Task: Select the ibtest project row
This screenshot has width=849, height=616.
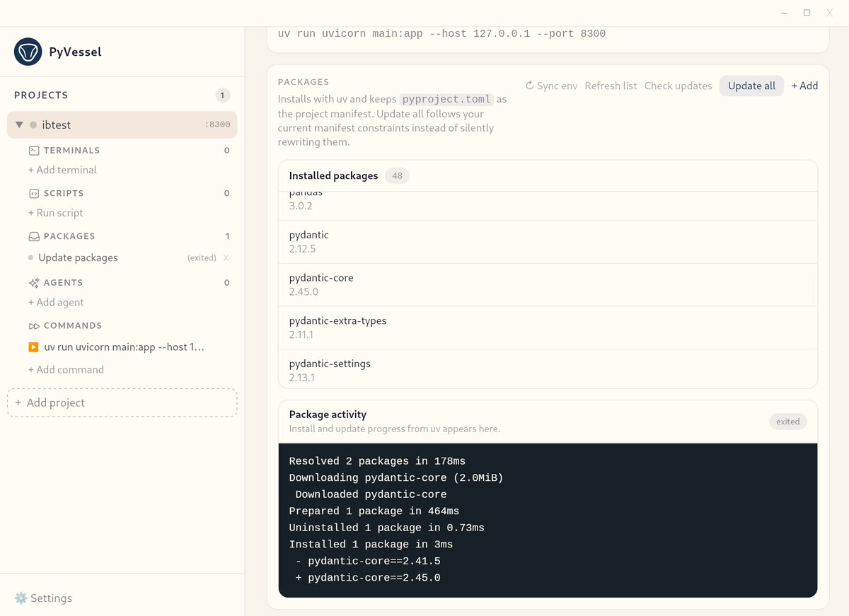Action: tap(122, 124)
